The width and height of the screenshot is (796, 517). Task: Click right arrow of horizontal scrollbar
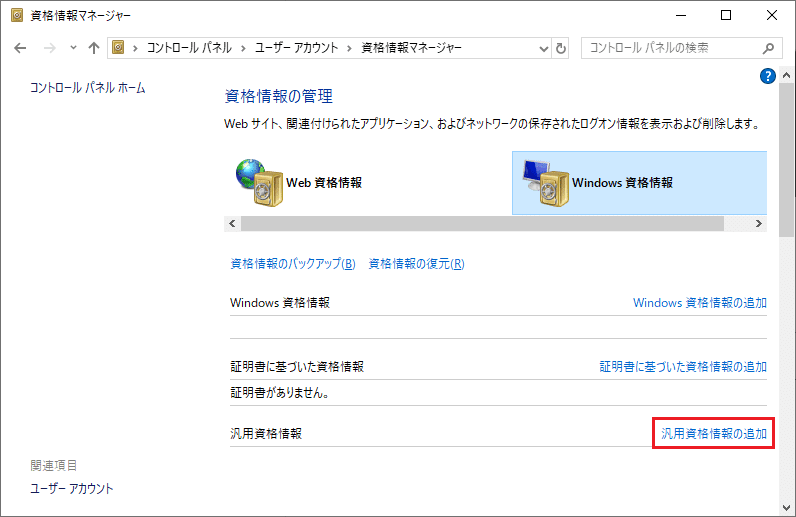[x=759, y=223]
